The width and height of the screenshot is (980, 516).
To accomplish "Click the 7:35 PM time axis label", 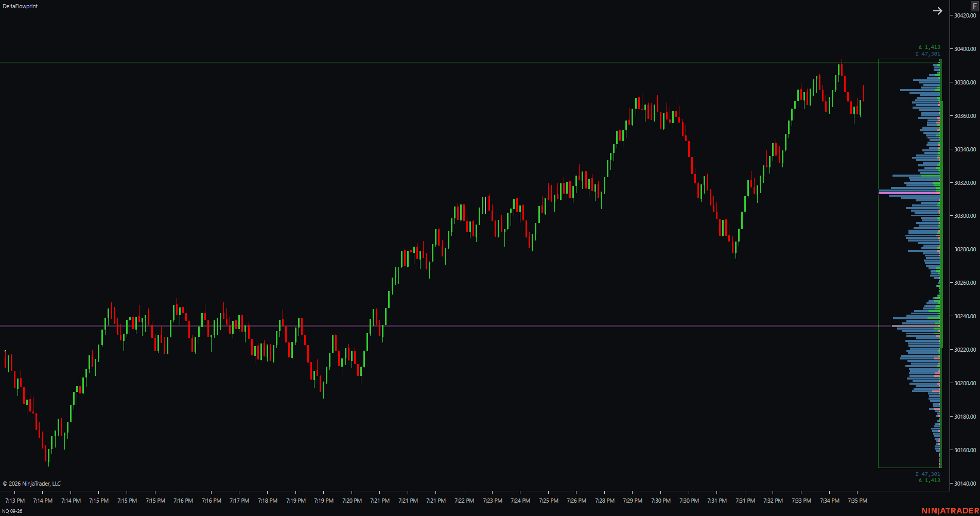I will coord(857,501).
